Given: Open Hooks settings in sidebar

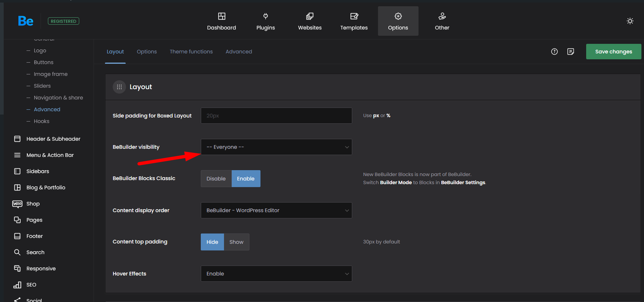Looking at the screenshot, I should (42, 121).
